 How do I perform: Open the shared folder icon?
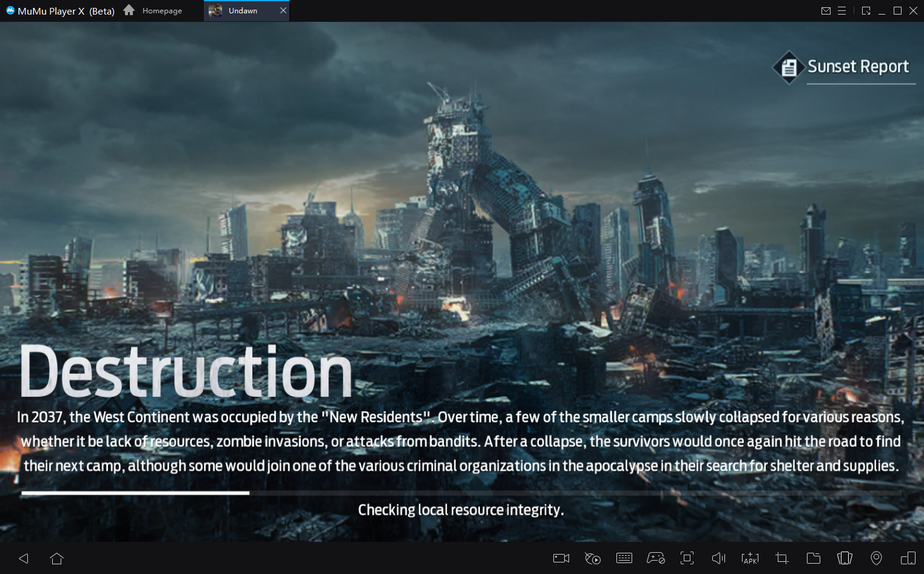click(813, 558)
